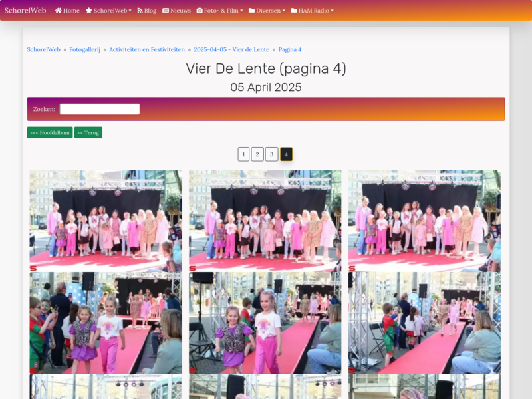This screenshot has width=532, height=399.
Task: Open the Nieuws menu item
Action: [x=176, y=11]
